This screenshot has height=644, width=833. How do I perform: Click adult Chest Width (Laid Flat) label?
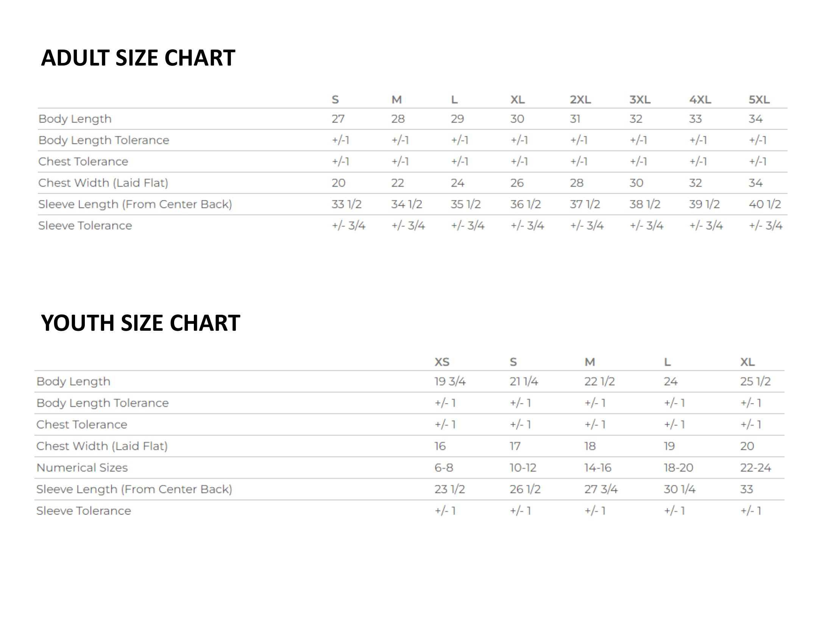[x=103, y=183]
